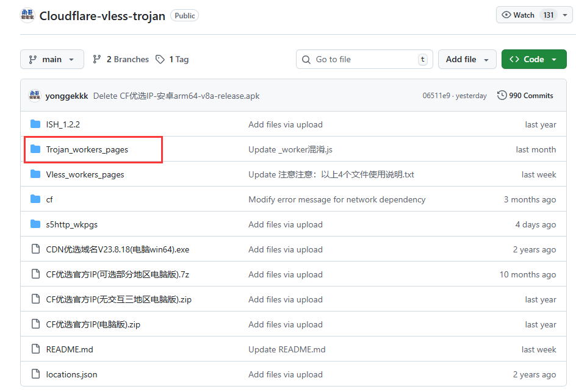Click the repository owner avatar icon

pyautogui.click(x=27, y=14)
